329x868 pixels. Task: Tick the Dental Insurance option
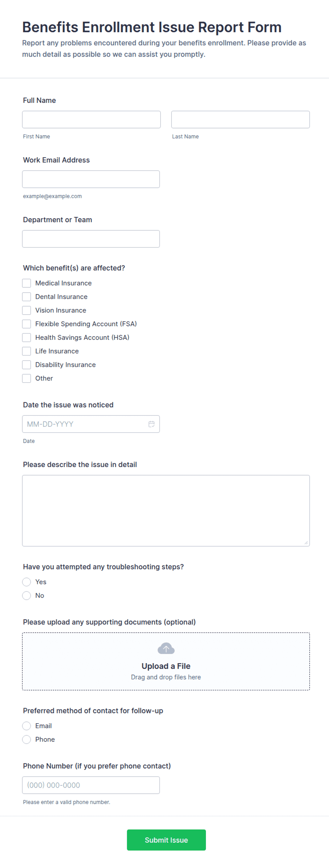tap(27, 297)
